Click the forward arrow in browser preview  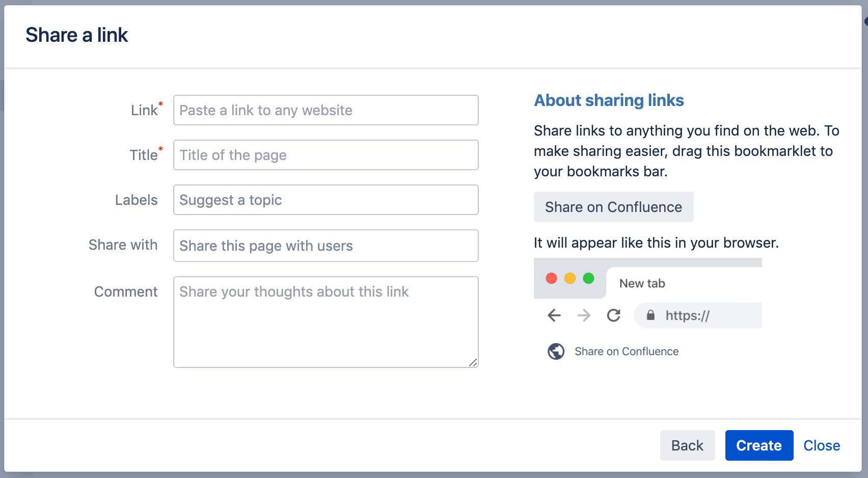tap(584, 315)
